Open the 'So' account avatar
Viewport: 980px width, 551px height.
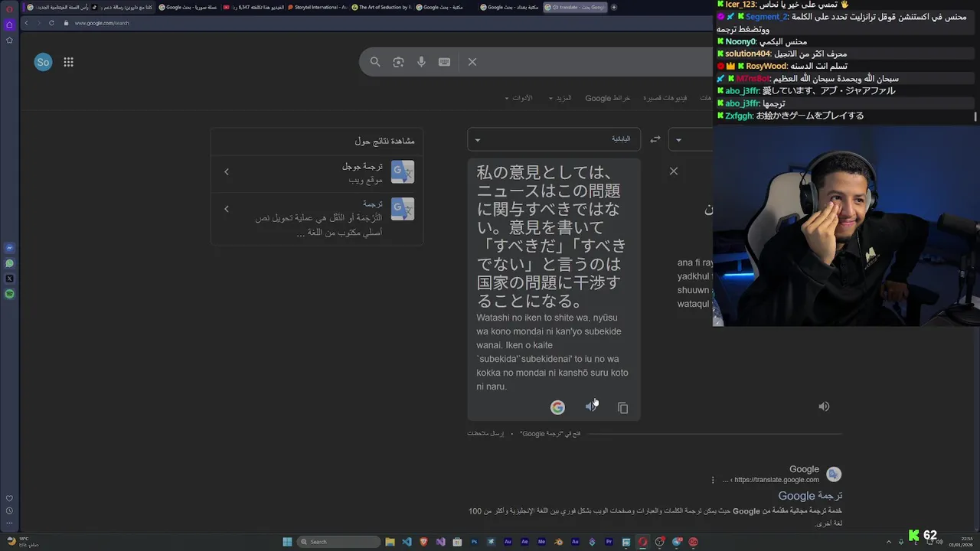click(43, 62)
